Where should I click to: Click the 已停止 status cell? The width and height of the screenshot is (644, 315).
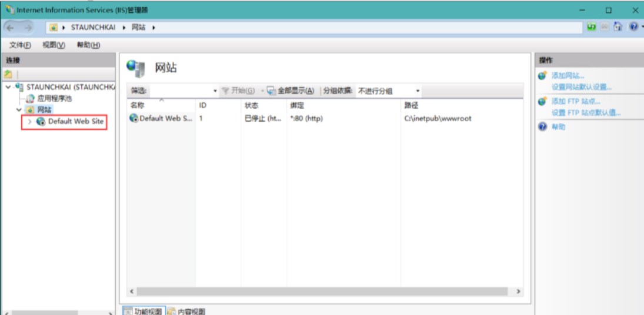coord(263,119)
